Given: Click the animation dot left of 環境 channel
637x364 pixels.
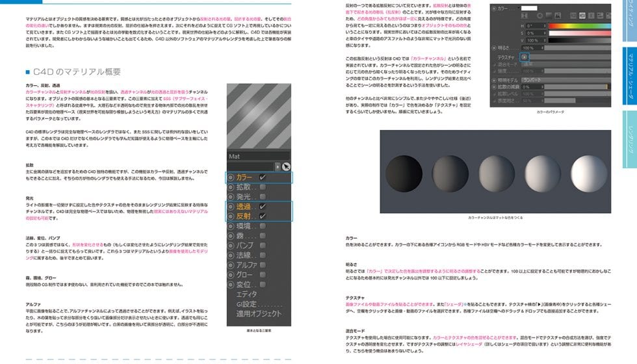Looking at the screenshot, I should coord(231,226).
